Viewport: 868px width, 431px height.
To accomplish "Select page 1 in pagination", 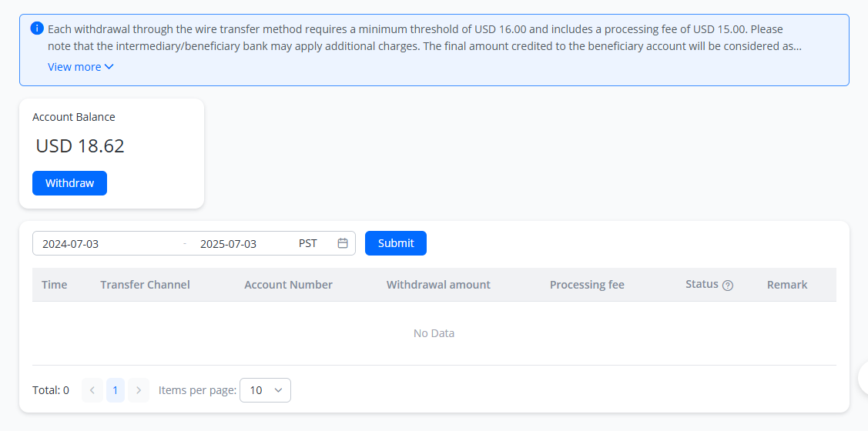I will pyautogui.click(x=116, y=390).
